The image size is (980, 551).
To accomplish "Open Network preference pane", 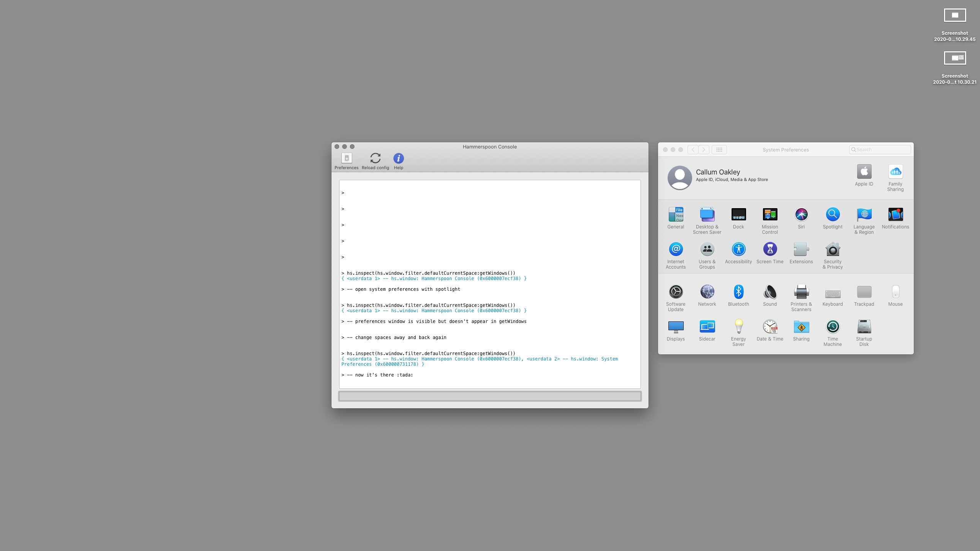I will pyautogui.click(x=707, y=292).
